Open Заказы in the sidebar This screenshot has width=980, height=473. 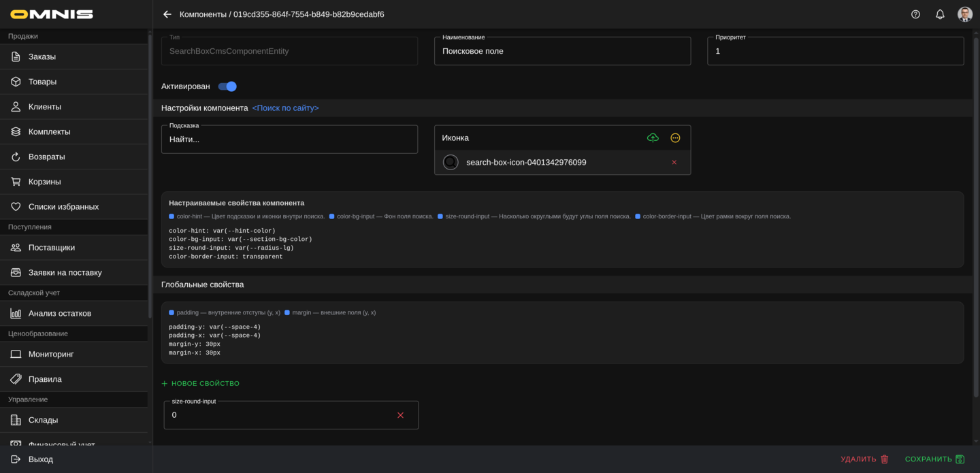(x=42, y=57)
